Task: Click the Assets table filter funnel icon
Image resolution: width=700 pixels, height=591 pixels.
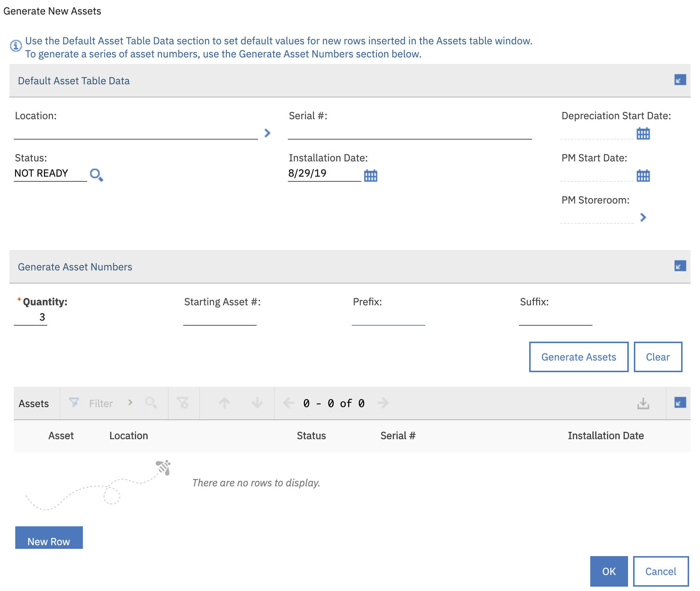Action: (x=74, y=403)
